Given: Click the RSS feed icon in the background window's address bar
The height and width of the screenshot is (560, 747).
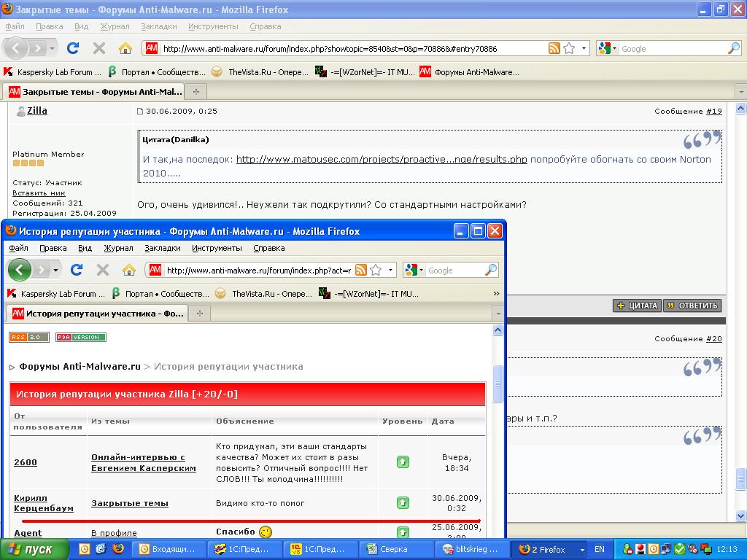Looking at the screenshot, I should click(554, 48).
